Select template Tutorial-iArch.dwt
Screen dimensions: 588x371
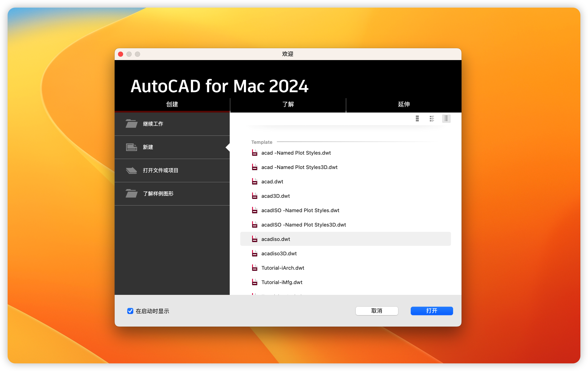(x=346, y=268)
